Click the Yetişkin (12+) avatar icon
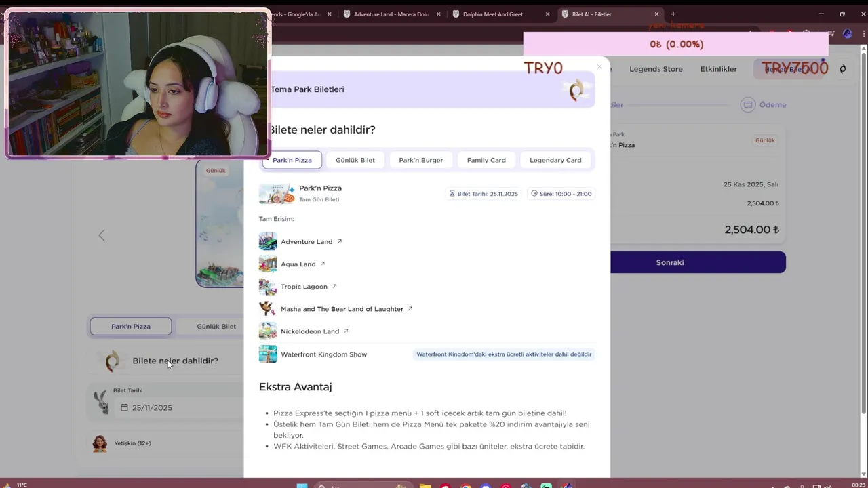 click(x=100, y=443)
